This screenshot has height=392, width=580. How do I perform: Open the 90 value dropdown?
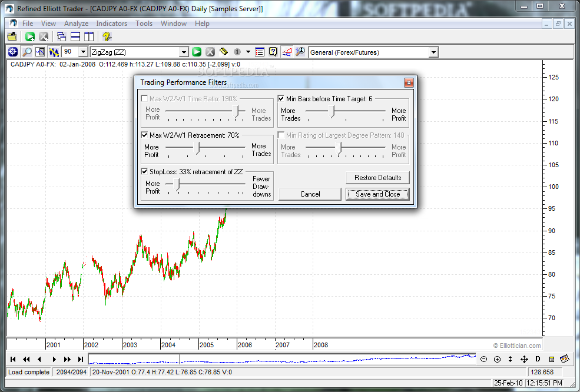coord(84,52)
